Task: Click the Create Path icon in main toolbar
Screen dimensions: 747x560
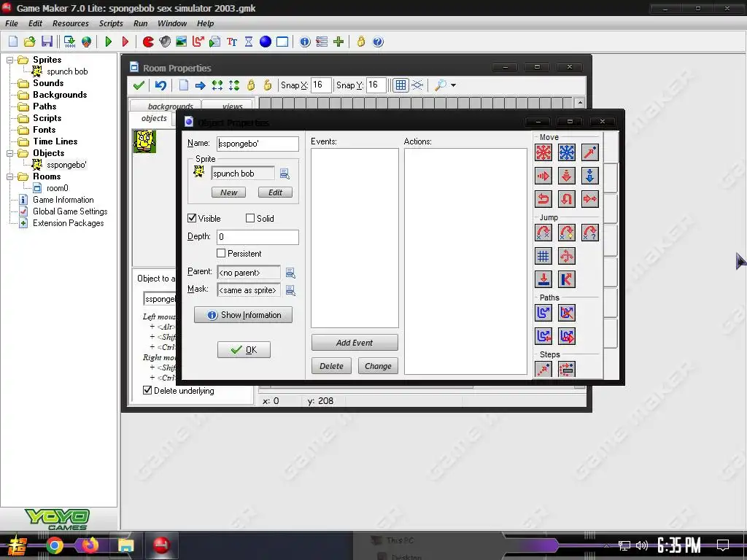Action: 198,42
